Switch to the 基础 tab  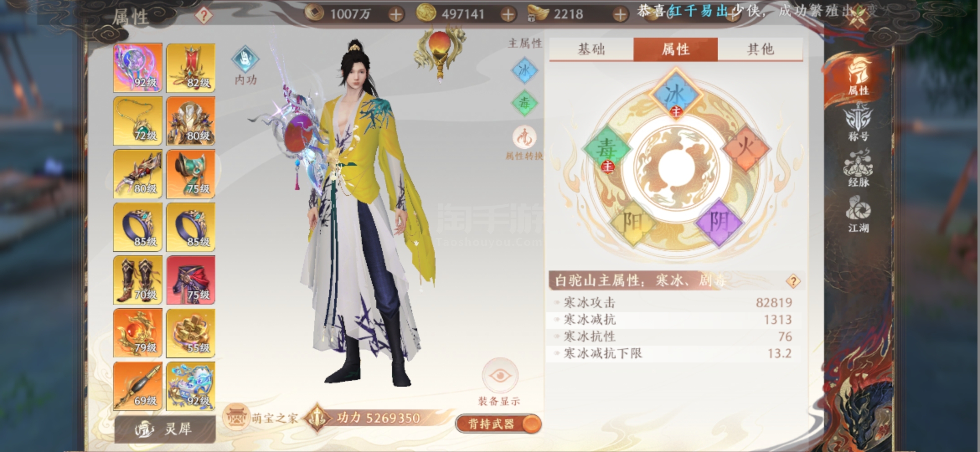click(591, 49)
